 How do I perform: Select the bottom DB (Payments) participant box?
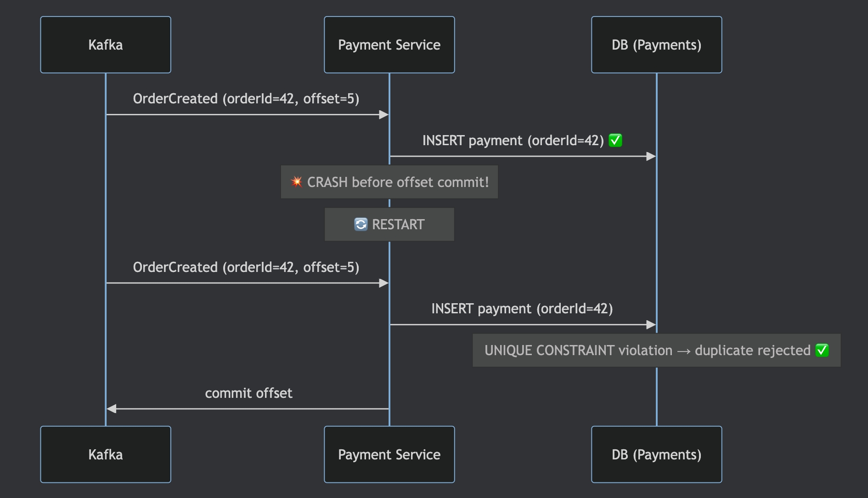656,454
